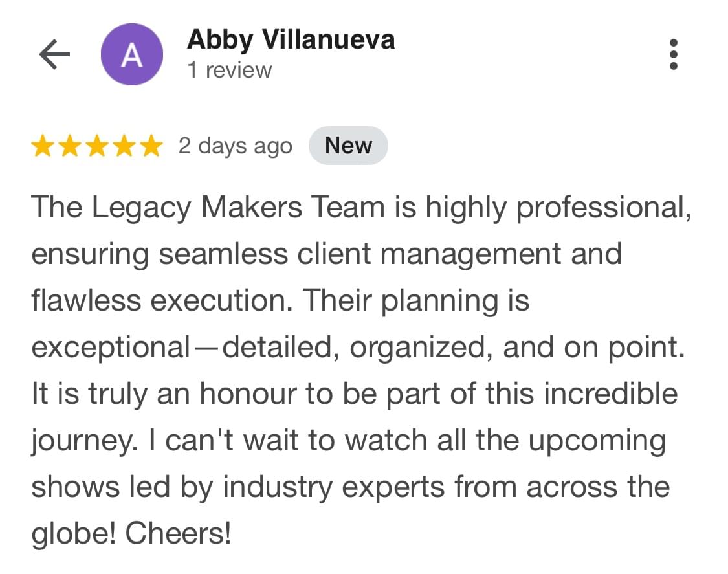The height and width of the screenshot is (574, 728).
Task: Select the third yellow star
Action: [97, 146]
